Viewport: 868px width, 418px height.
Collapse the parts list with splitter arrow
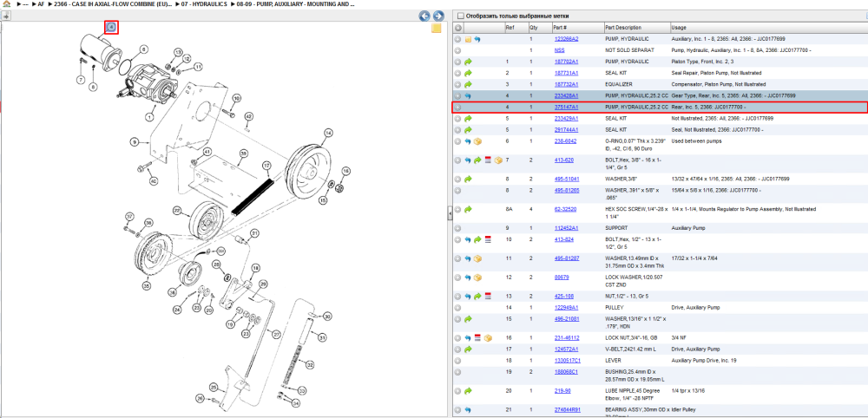pyautogui.click(x=450, y=212)
